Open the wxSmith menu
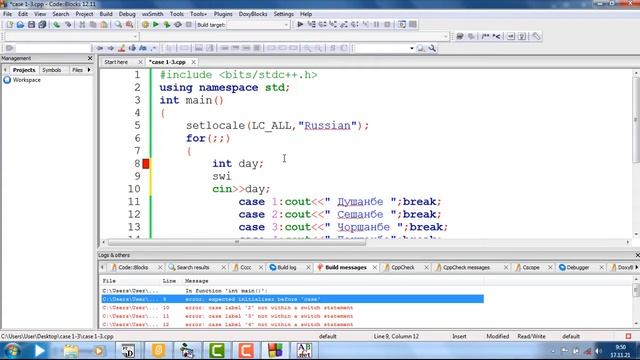The height and width of the screenshot is (360, 640). 152,14
